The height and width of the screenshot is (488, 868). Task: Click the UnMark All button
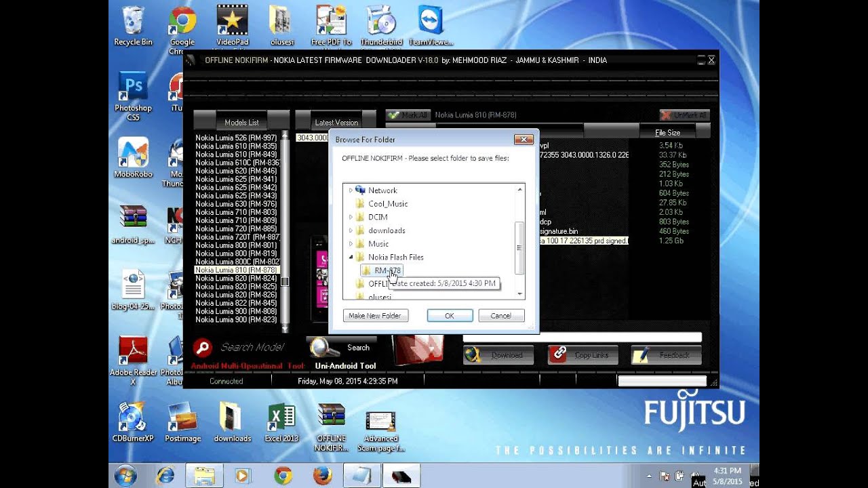(685, 115)
